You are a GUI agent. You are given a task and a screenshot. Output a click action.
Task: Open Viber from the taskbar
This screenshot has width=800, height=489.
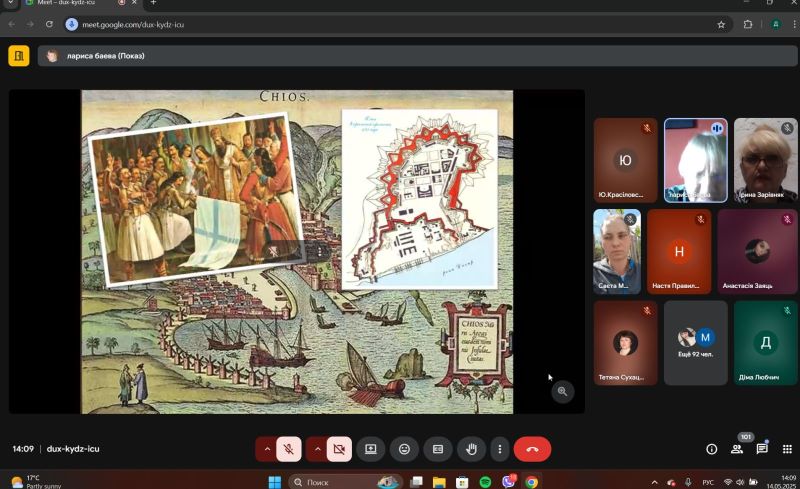coord(509,482)
